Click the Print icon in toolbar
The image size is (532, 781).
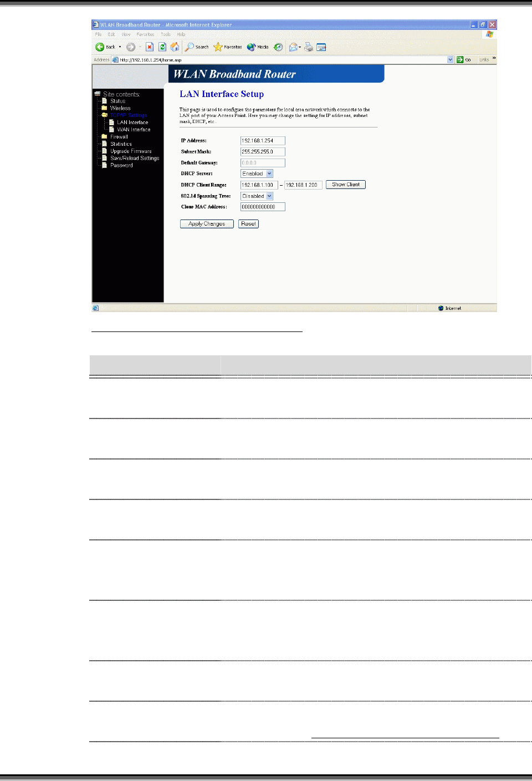pyautogui.click(x=309, y=47)
